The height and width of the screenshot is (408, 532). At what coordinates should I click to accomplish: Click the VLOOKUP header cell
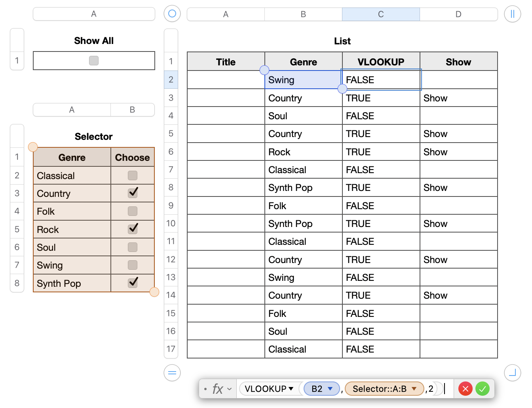pyautogui.click(x=381, y=62)
